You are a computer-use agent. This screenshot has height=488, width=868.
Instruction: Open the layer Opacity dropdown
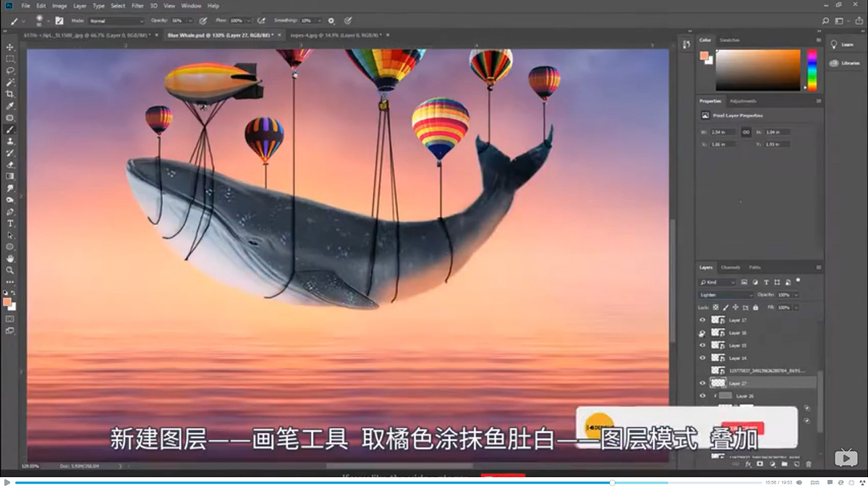(796, 295)
